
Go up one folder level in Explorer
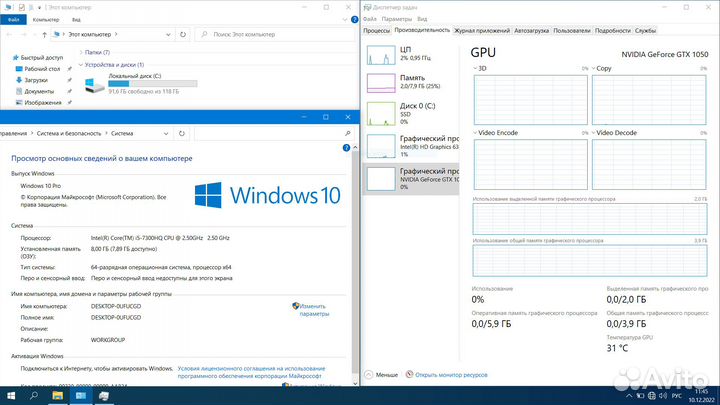[x=44, y=35]
